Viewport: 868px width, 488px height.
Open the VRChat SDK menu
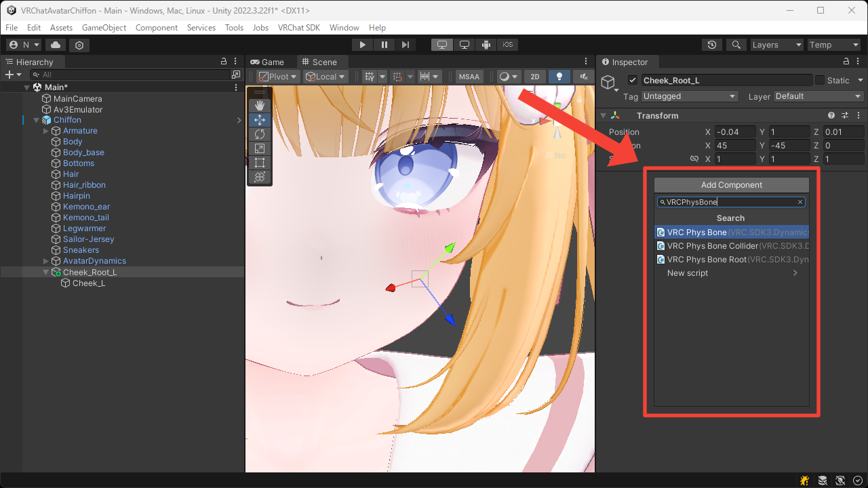pos(299,28)
